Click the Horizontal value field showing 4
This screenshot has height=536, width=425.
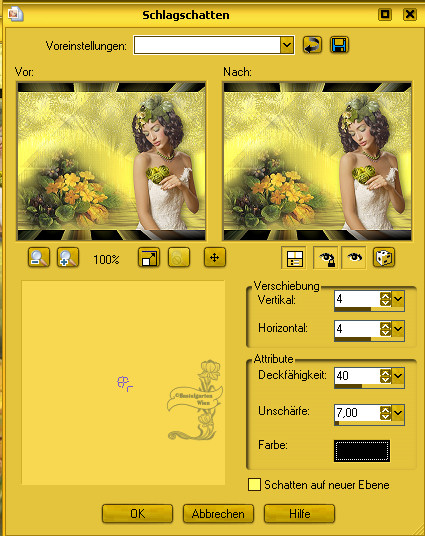tap(357, 329)
